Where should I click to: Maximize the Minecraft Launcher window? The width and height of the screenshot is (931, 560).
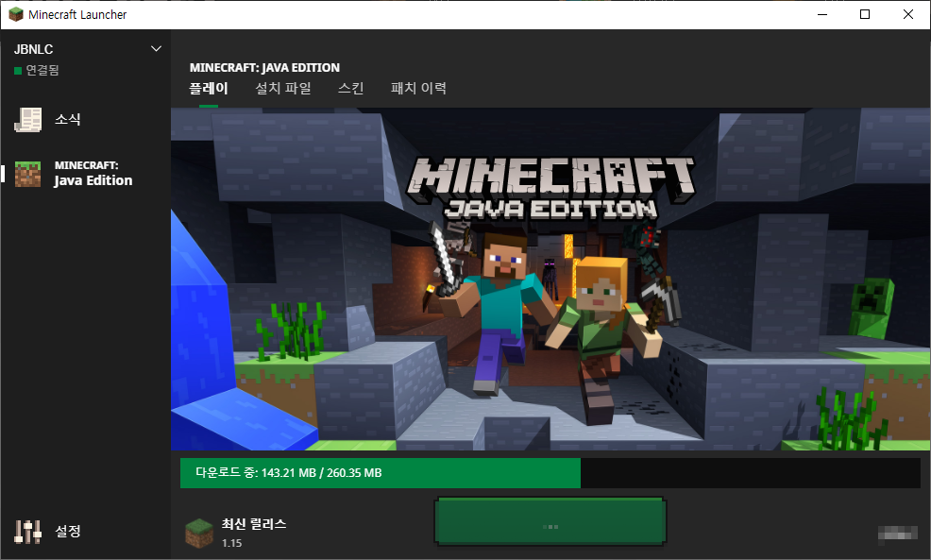point(865,14)
